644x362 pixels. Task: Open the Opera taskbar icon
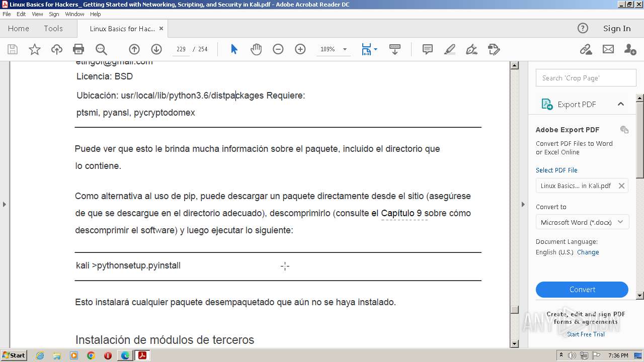tap(108, 355)
